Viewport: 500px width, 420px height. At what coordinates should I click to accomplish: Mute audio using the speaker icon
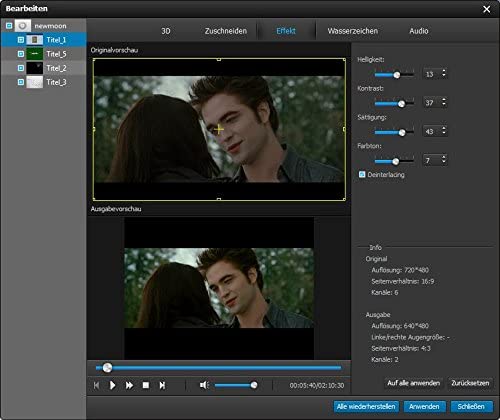(x=204, y=385)
